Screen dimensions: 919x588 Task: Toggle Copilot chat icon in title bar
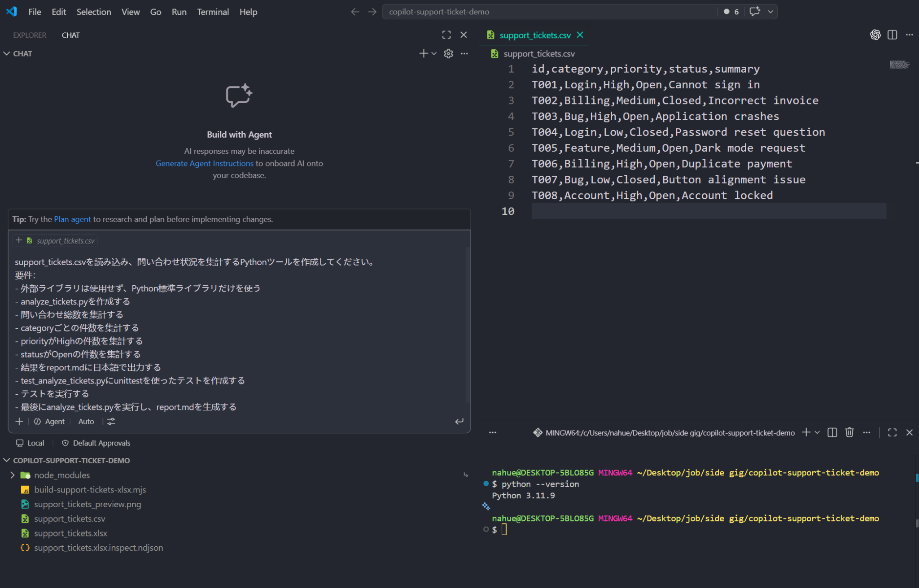point(755,12)
